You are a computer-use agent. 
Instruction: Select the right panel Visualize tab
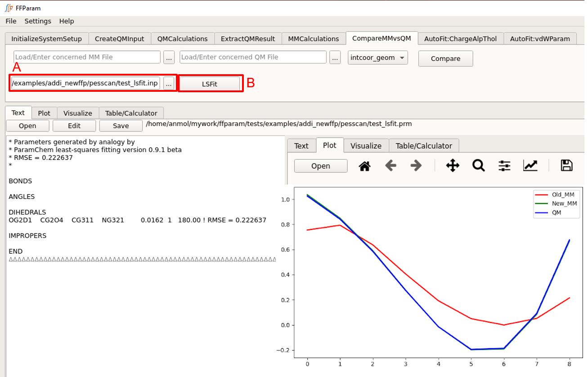[366, 146]
